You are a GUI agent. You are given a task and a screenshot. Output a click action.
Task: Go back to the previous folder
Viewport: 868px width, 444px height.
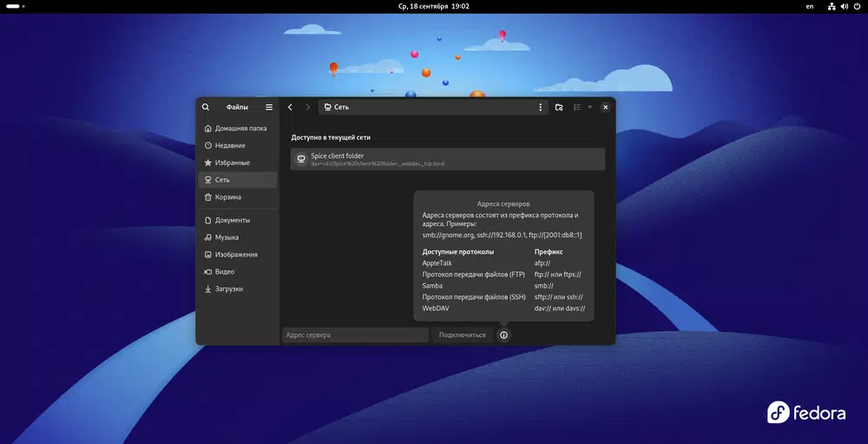290,107
